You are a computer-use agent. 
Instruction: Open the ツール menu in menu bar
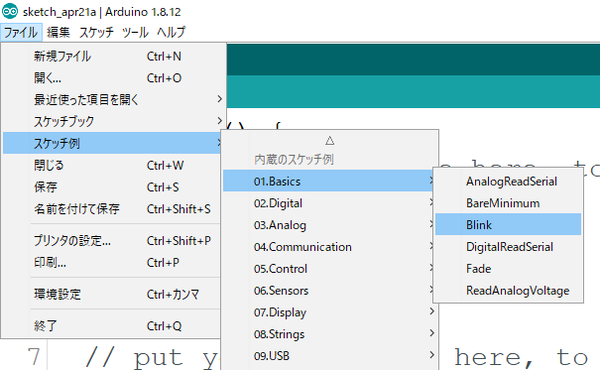click(x=135, y=32)
